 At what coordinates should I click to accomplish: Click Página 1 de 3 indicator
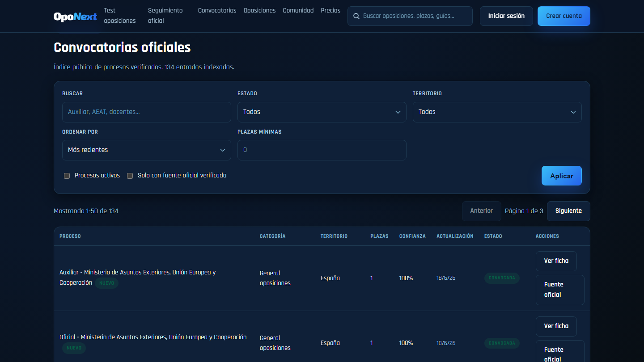(524, 211)
